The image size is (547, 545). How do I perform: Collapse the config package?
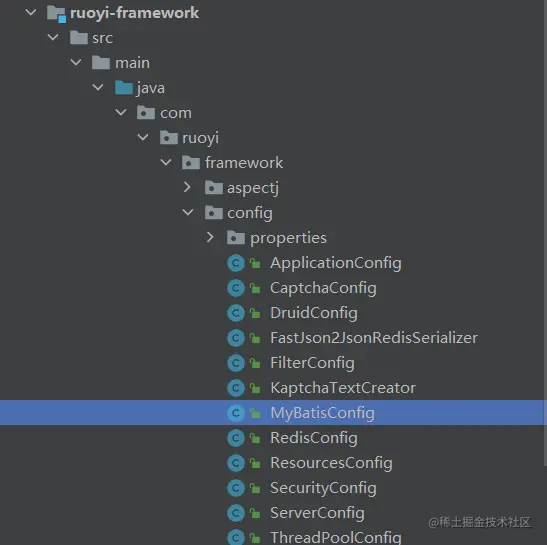pos(188,212)
